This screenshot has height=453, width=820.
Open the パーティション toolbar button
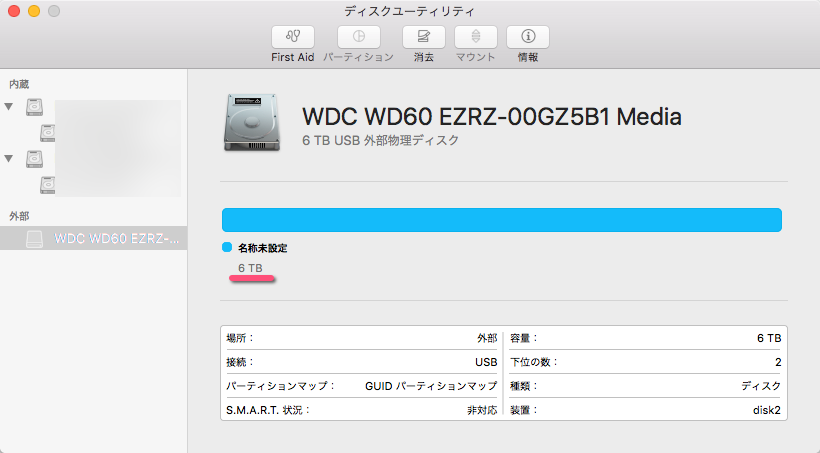pos(359,37)
